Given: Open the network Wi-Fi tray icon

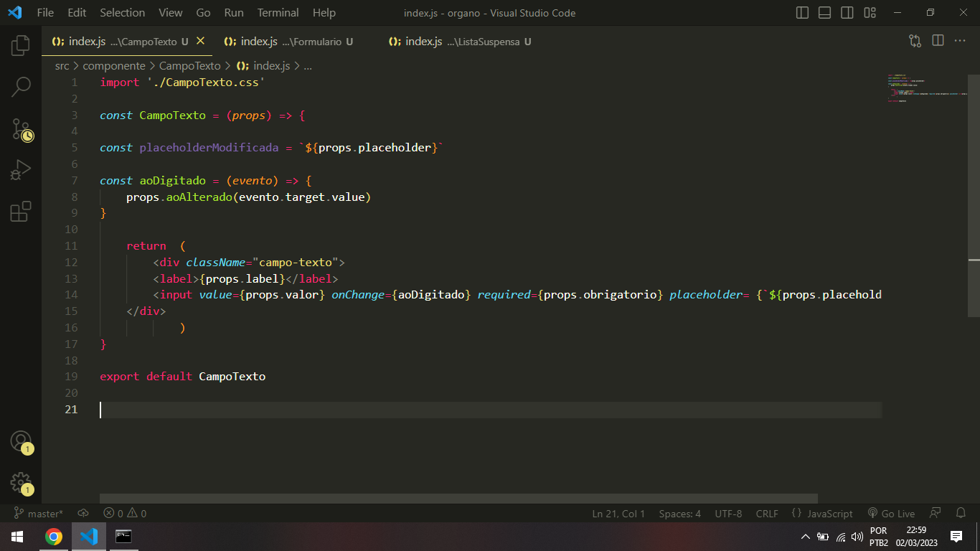Looking at the screenshot, I should tap(840, 537).
